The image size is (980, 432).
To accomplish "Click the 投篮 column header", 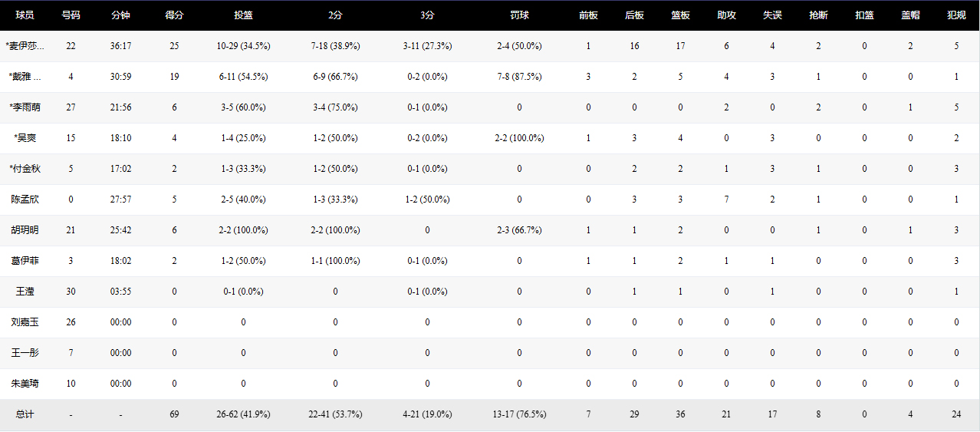I will click(243, 15).
